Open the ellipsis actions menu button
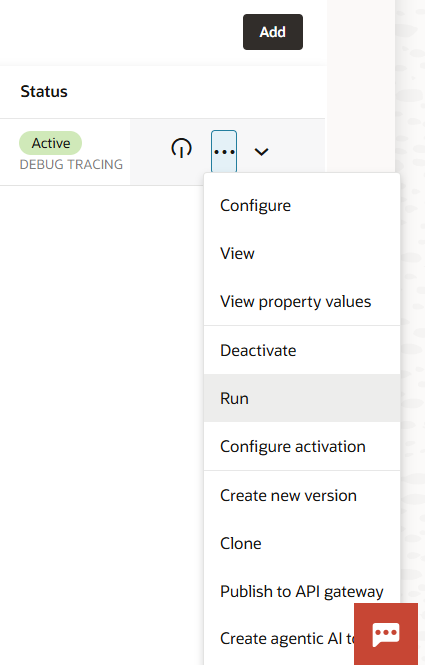 coord(224,151)
